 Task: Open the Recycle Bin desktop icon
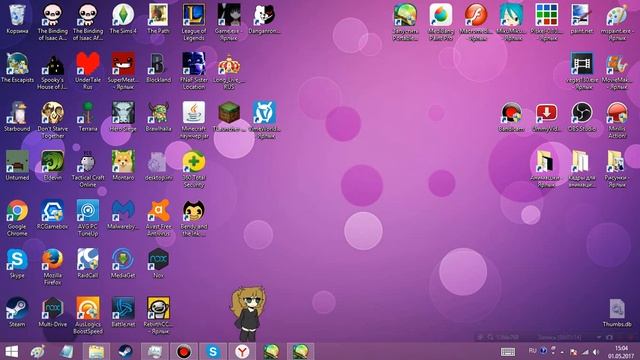click(x=17, y=19)
